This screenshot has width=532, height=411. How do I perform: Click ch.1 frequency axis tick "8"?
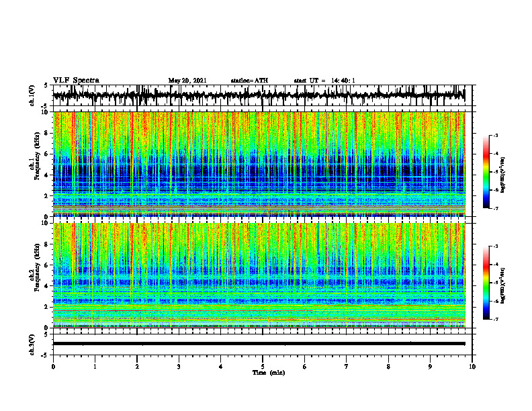(47, 133)
